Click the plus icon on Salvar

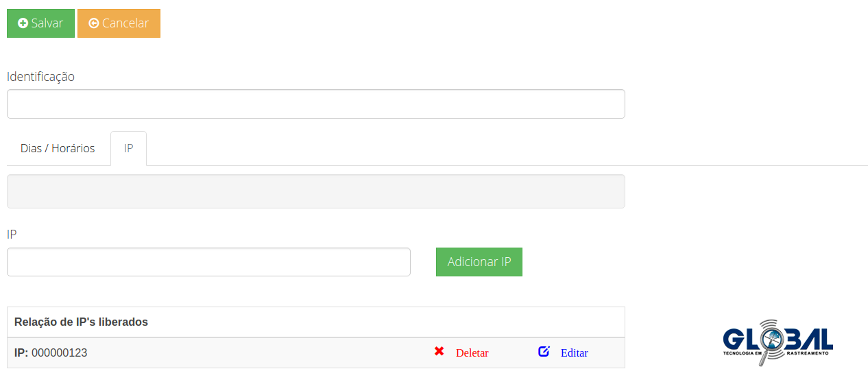point(23,23)
